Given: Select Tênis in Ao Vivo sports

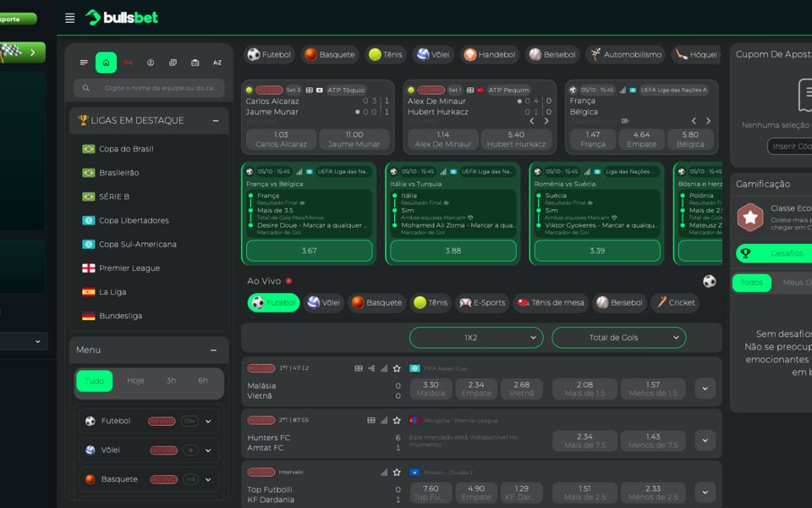Looking at the screenshot, I should pos(431,303).
